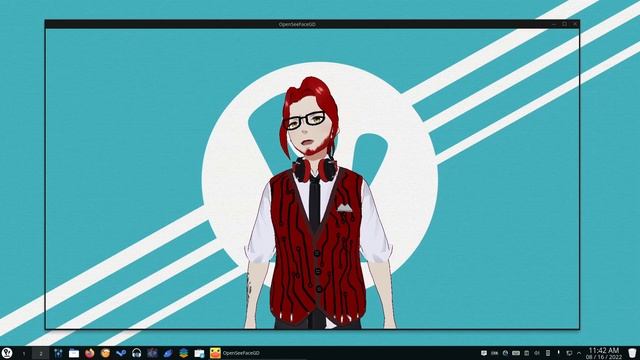Switch to virtual desktop 1
Image resolution: width=640 pixels, height=360 pixels.
coord(24,353)
